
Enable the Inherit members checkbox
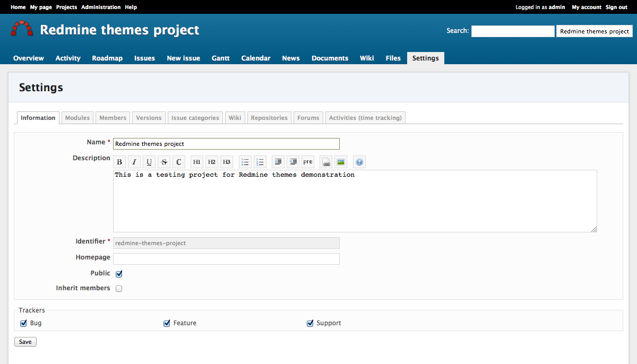tap(119, 289)
